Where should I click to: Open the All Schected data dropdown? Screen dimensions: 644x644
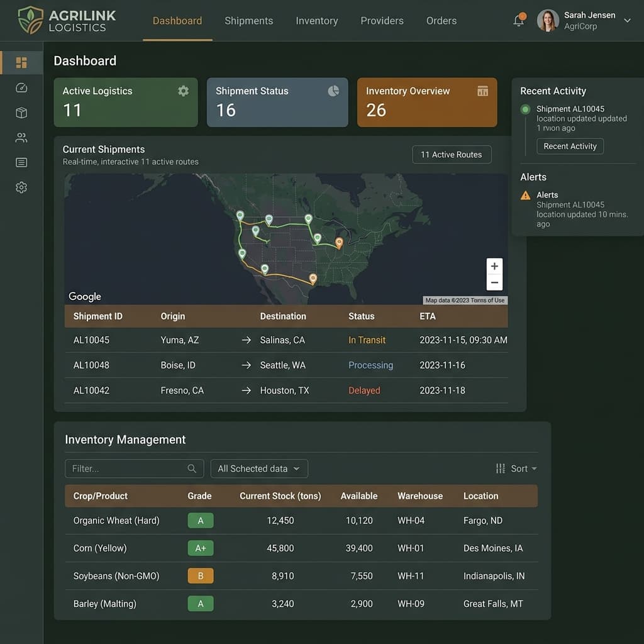coord(259,468)
